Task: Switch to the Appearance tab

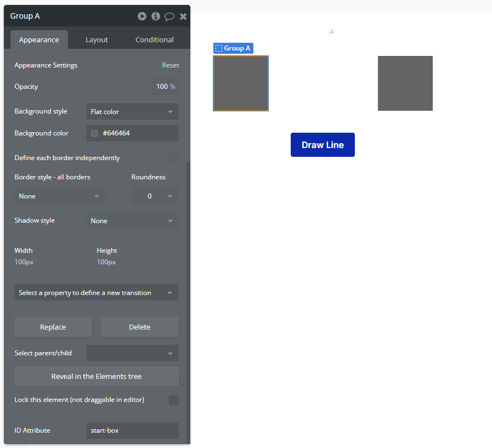Action: point(39,40)
